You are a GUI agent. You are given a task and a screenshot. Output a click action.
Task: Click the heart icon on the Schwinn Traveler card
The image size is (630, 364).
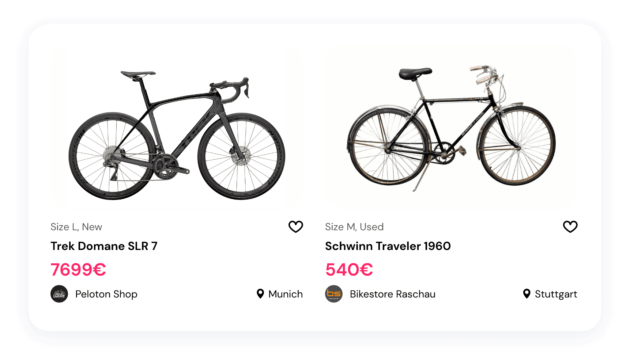570,227
